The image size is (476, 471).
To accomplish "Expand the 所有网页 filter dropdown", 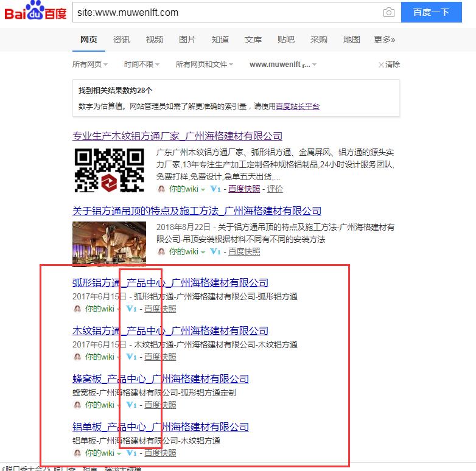I will (x=90, y=65).
